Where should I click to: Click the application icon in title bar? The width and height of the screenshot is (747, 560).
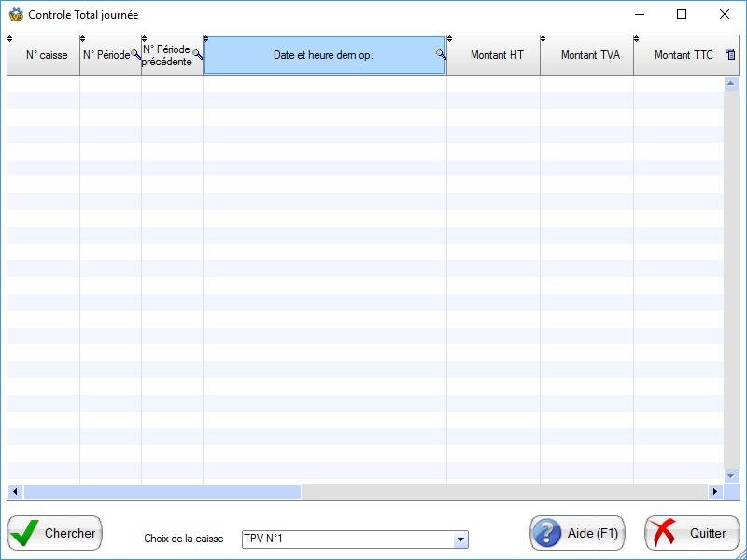point(16,15)
